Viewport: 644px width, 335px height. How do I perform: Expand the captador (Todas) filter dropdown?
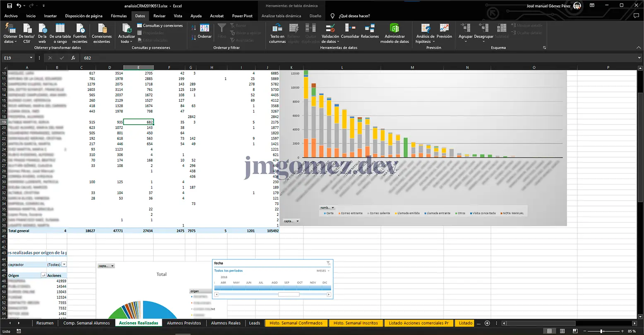(64, 265)
